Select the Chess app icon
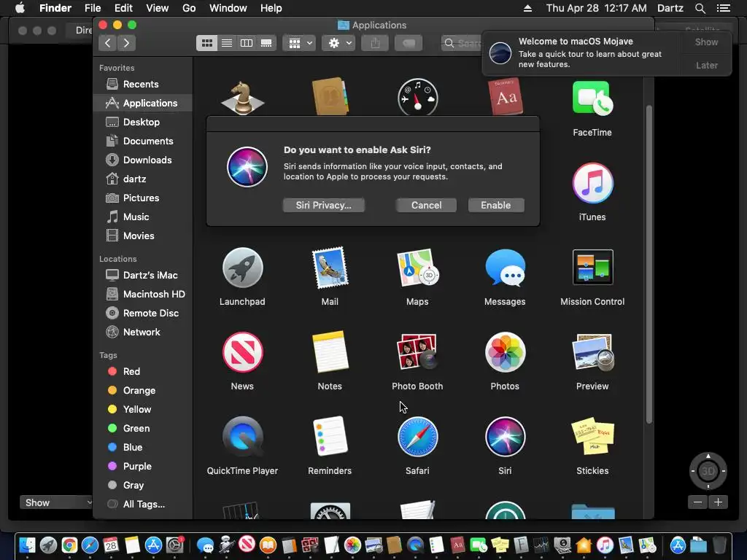 [242, 98]
